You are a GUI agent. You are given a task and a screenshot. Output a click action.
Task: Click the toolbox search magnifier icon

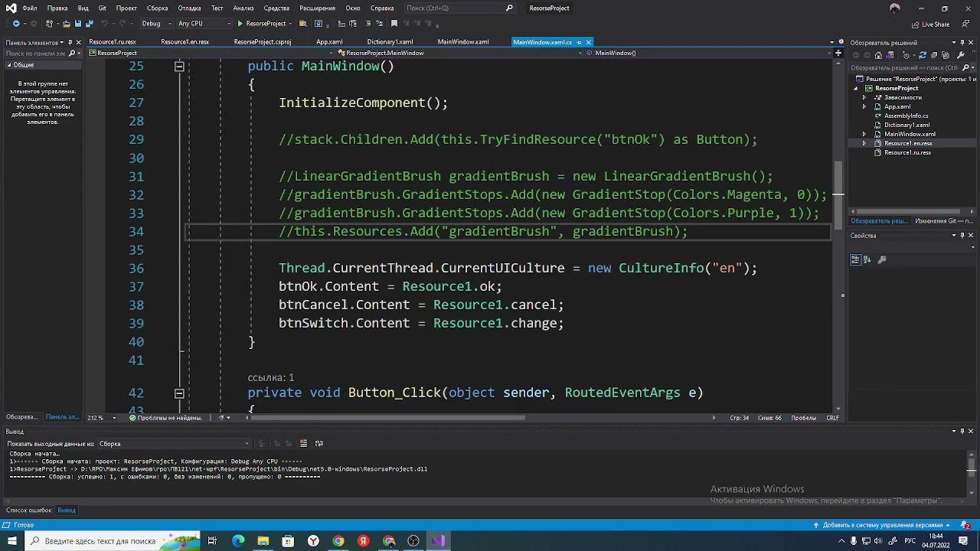pyautogui.click(x=73, y=54)
